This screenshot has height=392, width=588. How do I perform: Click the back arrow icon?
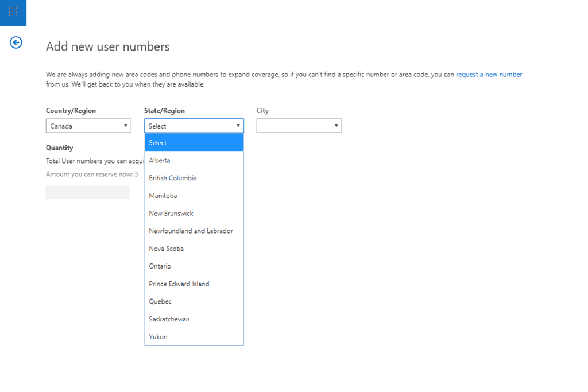[16, 42]
